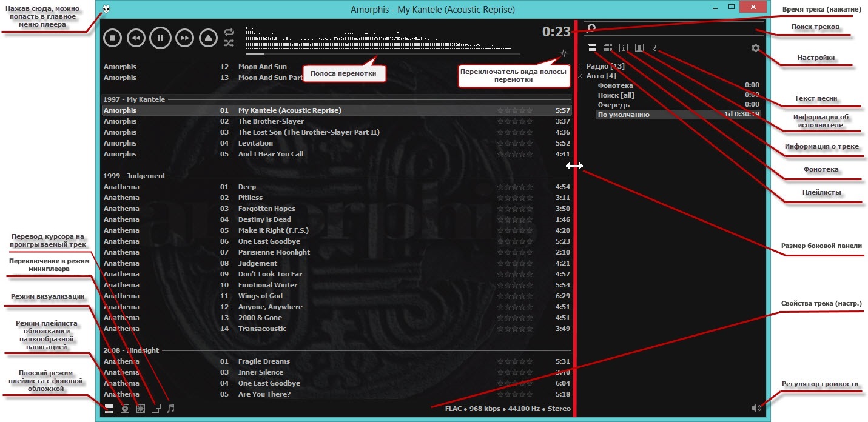Open the Playlists panel icon
The width and height of the screenshot is (868, 422).
[592, 48]
